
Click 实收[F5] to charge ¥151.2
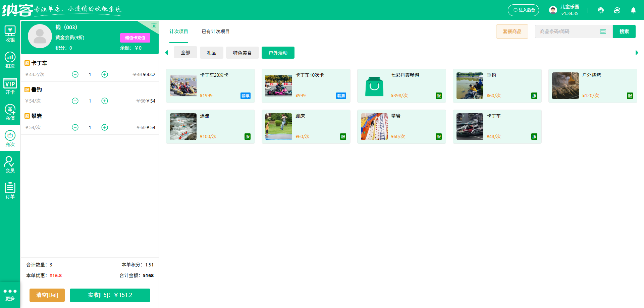tap(110, 295)
